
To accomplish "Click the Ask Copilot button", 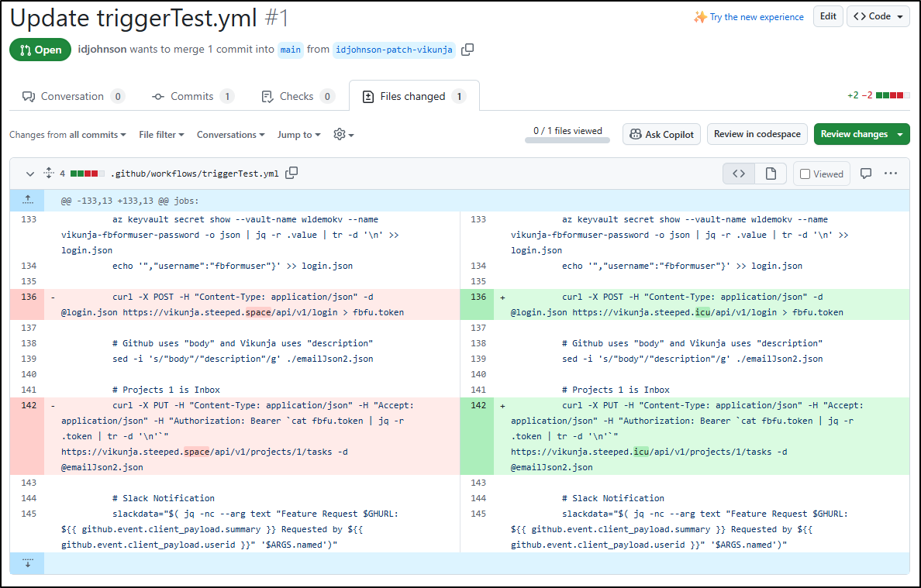I will [661, 134].
